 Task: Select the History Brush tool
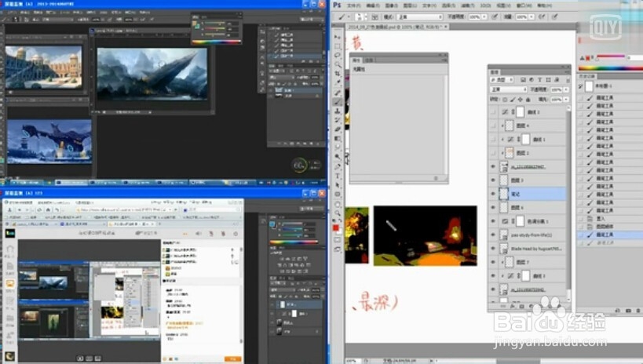tap(338, 120)
